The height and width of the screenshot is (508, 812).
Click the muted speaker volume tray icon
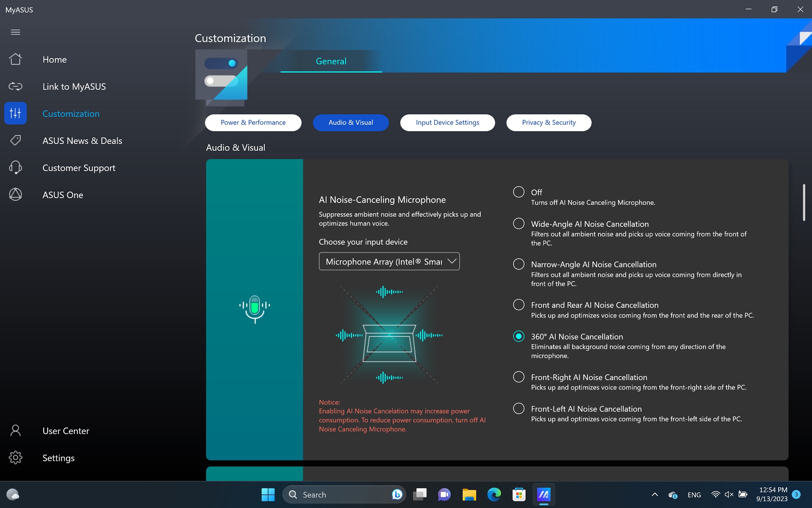[x=729, y=494]
